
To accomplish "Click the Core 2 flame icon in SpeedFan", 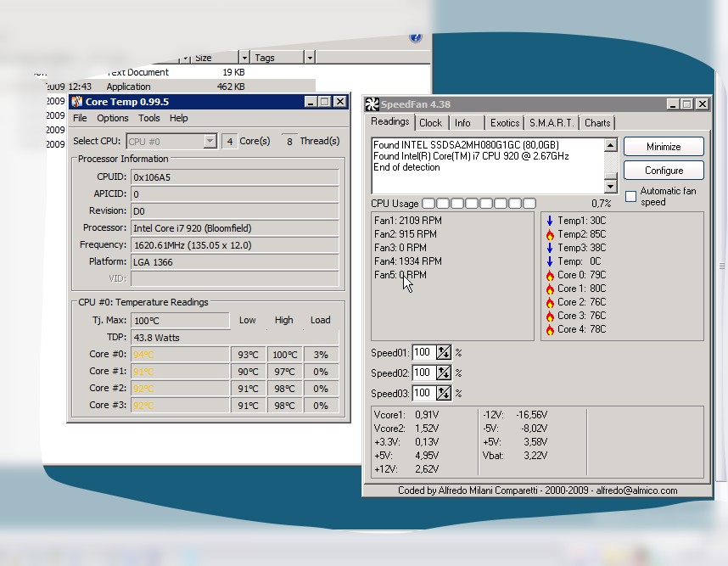I will pos(550,302).
